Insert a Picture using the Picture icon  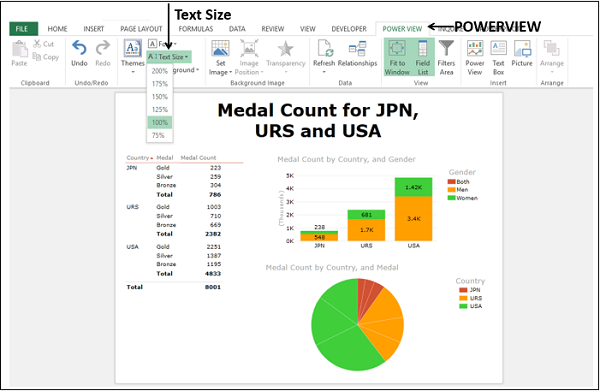pos(522,48)
